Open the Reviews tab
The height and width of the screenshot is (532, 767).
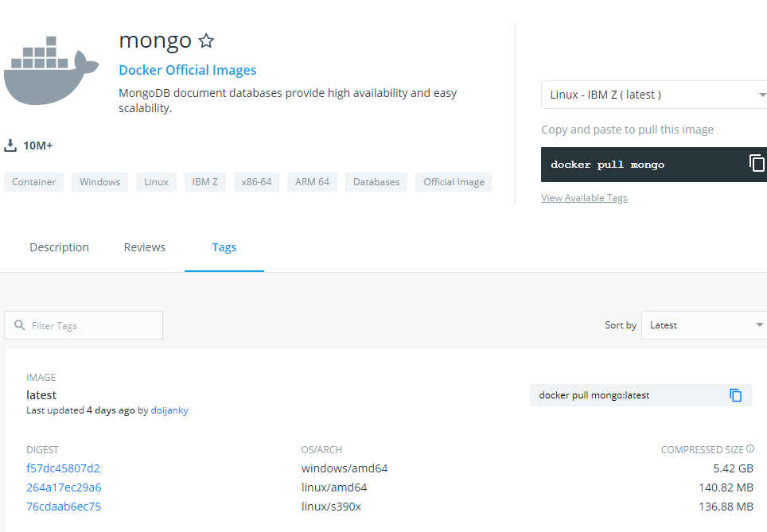tap(144, 247)
